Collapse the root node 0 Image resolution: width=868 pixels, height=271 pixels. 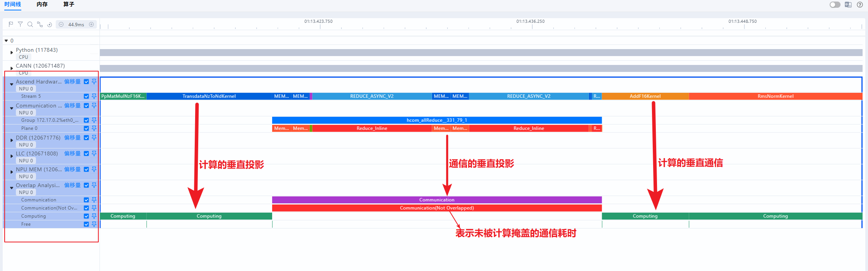click(x=6, y=41)
